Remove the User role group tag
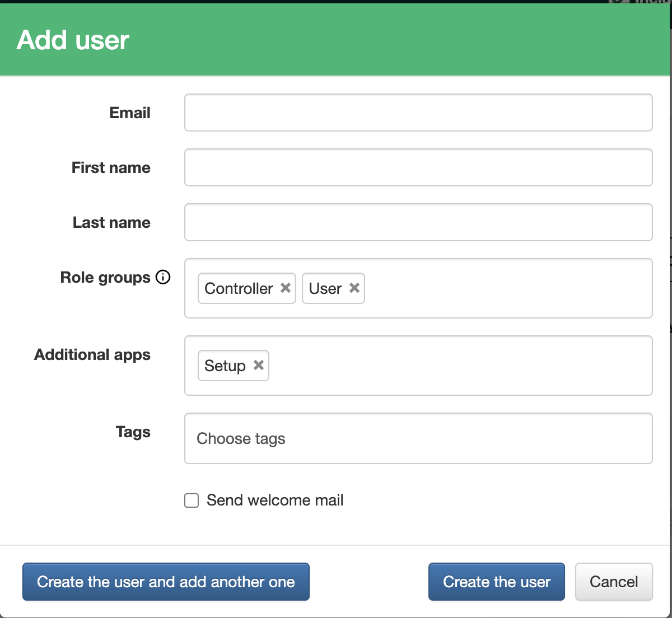 point(354,288)
